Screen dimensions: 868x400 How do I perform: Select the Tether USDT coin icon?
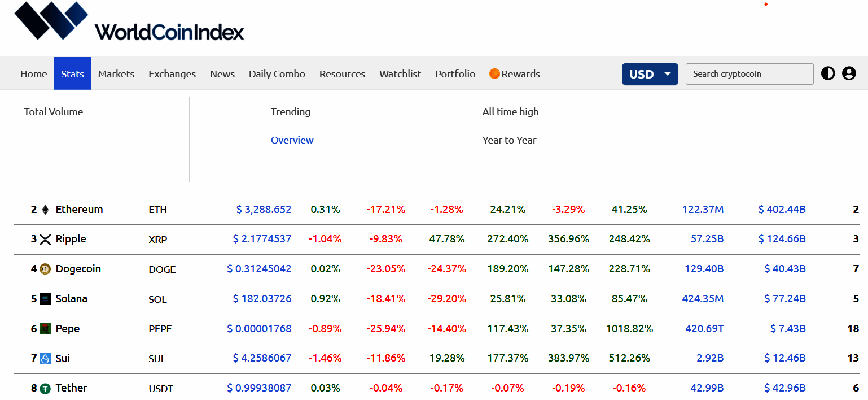(46, 388)
